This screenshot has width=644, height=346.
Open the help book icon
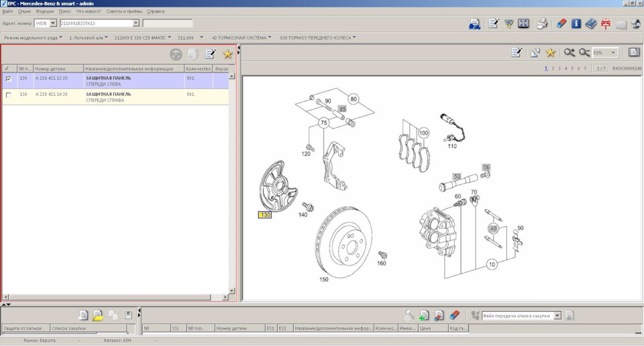pos(590,24)
